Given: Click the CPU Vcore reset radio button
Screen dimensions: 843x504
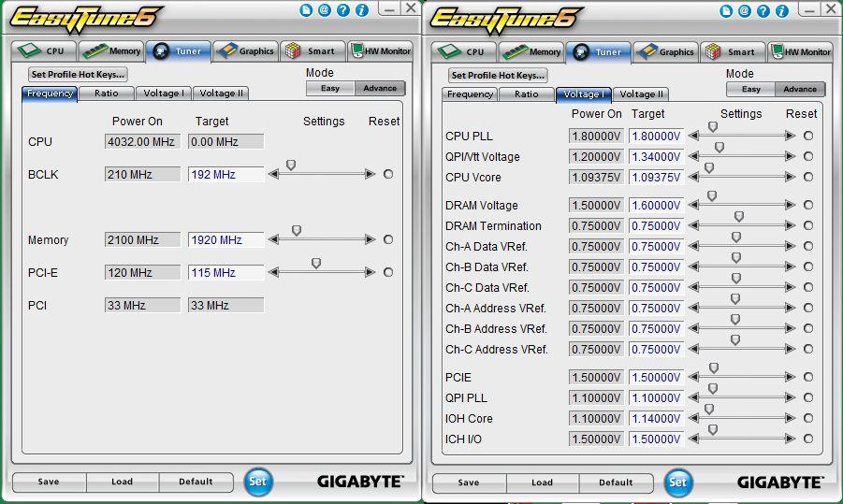Looking at the screenshot, I should pos(808,177).
